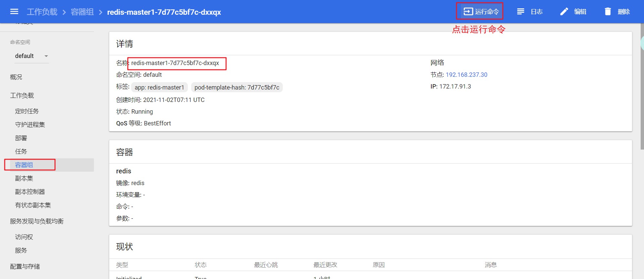Open the default namespace dropdown

pyautogui.click(x=32, y=56)
